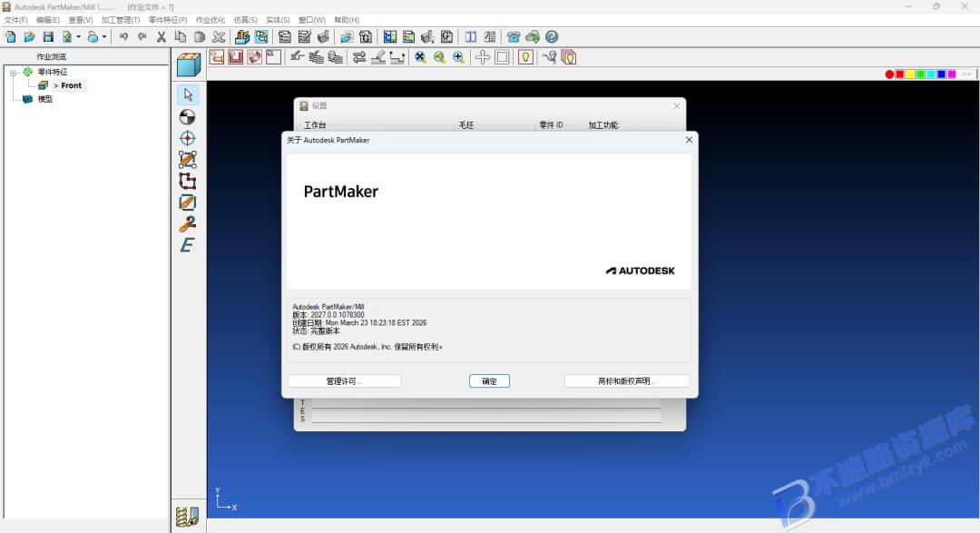Viewport: 980px width, 533px height.
Task: Click the 商标和版权声明 button
Action: (x=627, y=381)
